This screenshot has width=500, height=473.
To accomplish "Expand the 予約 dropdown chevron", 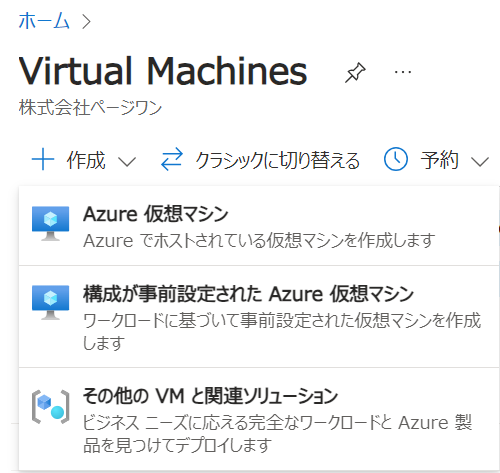I will click(x=480, y=162).
